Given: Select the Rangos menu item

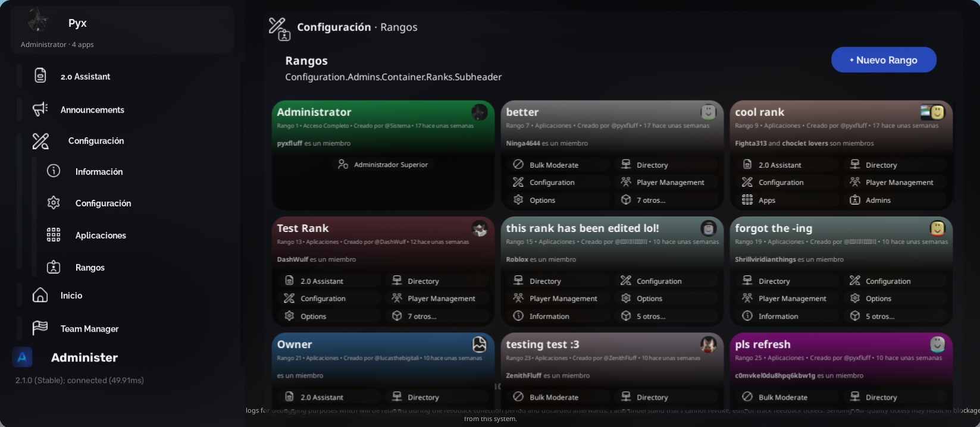Looking at the screenshot, I should click(89, 268).
